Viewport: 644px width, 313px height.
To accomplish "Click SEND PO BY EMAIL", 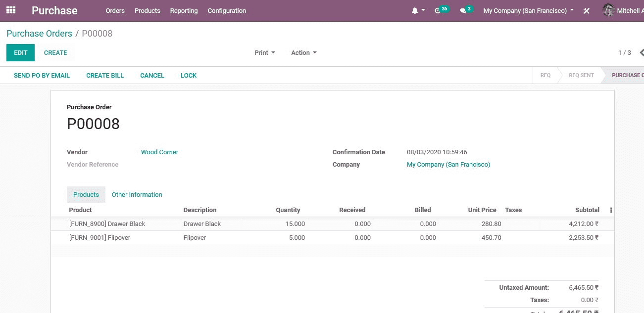I will click(42, 76).
